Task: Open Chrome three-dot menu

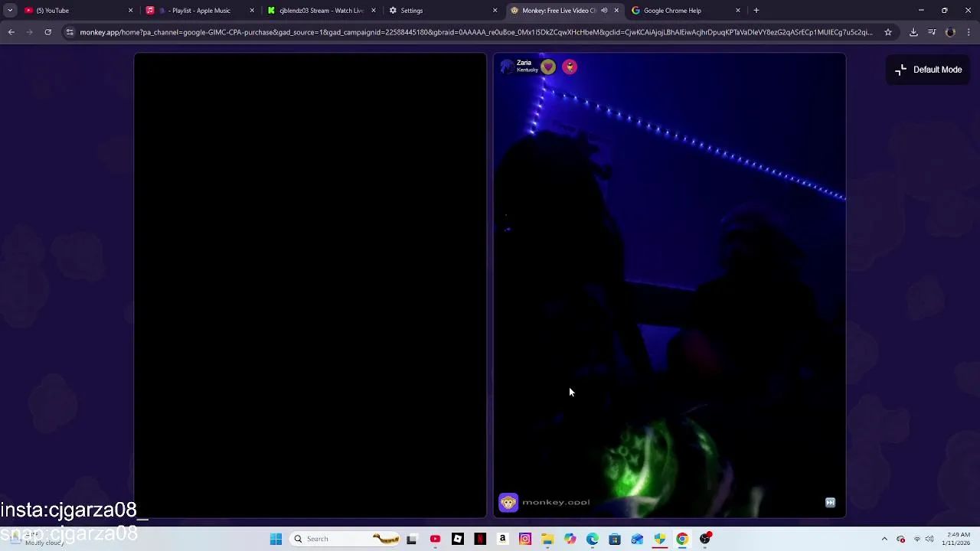Action: pos(969,32)
